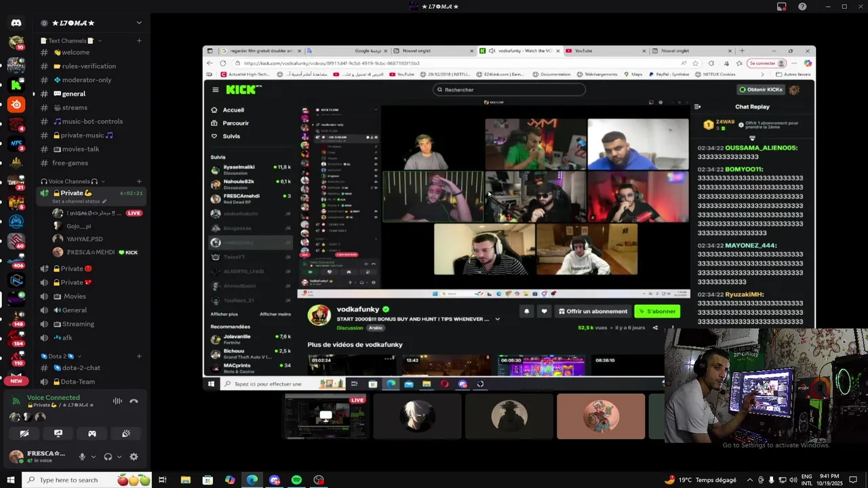Click Kick heart follow icon in stream

click(544, 311)
